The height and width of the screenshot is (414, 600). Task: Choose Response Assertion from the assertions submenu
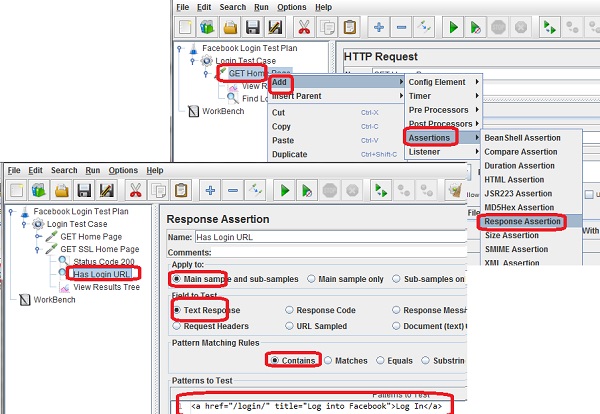coord(524,221)
